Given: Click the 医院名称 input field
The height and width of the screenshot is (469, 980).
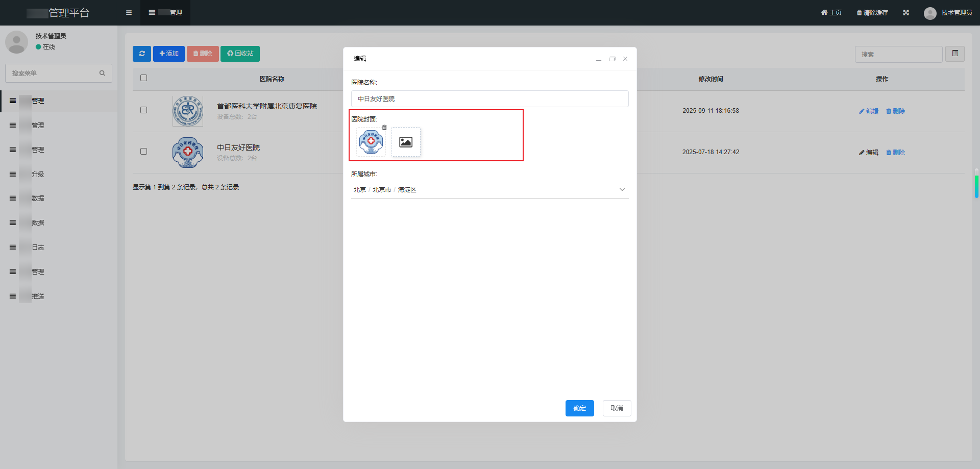Looking at the screenshot, I should coord(490,99).
